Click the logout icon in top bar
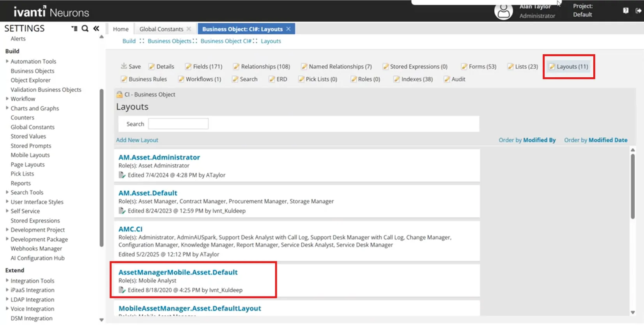 pyautogui.click(x=638, y=11)
